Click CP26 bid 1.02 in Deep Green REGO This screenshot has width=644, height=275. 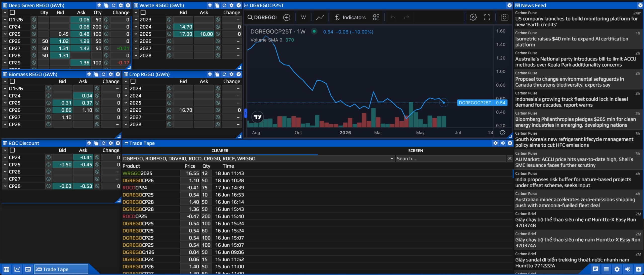[x=60, y=41]
